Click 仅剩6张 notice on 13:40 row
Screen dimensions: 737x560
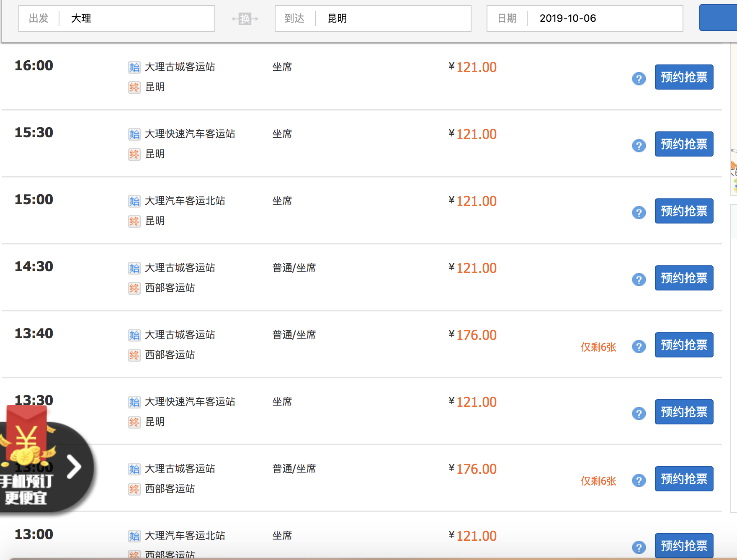coord(598,347)
